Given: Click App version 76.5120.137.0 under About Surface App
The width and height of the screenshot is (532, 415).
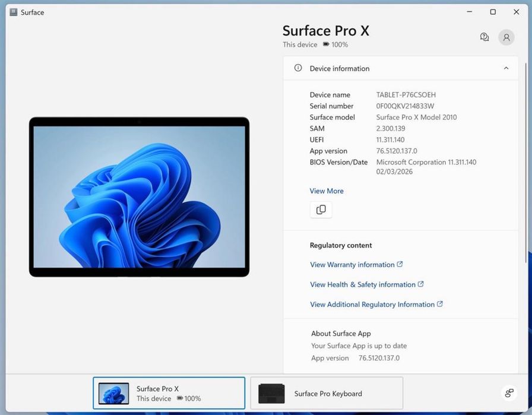Looking at the screenshot, I should (379, 358).
